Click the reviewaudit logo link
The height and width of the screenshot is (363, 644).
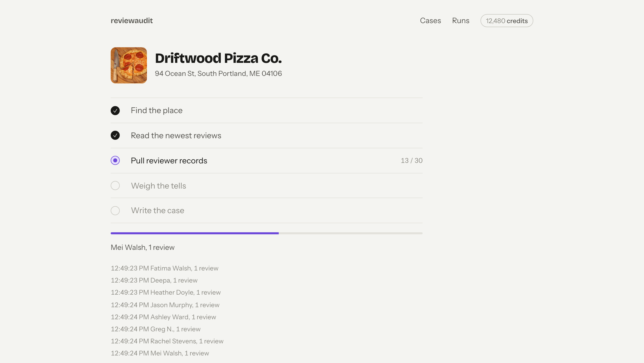coord(132,21)
